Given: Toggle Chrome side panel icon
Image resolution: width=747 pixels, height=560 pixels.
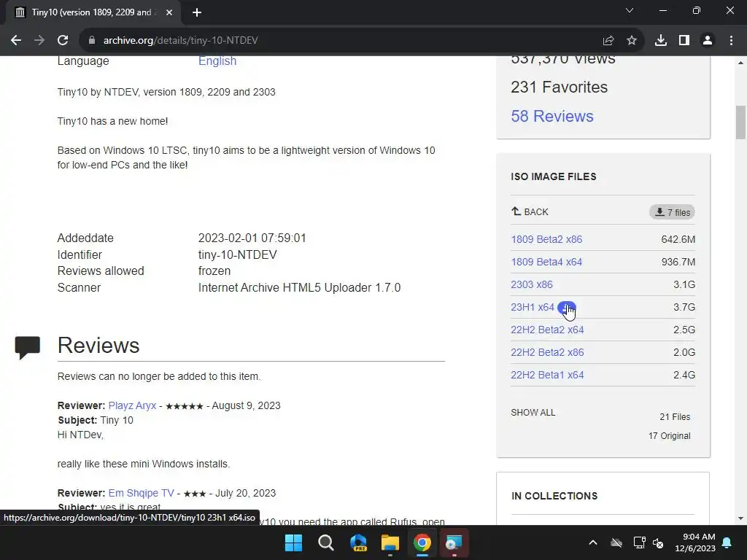Looking at the screenshot, I should pyautogui.click(x=684, y=41).
